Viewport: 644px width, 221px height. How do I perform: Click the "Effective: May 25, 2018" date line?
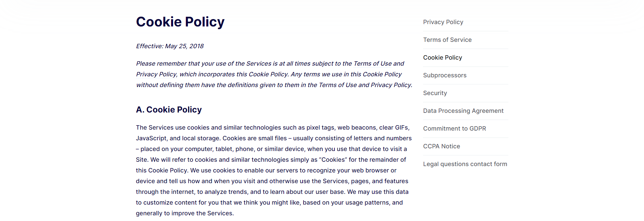tap(170, 46)
